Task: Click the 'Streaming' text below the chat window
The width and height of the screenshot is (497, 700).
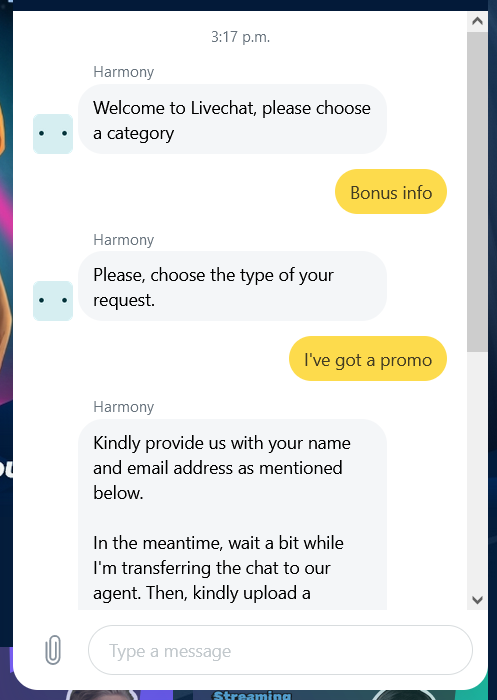Action: [x=252, y=695]
